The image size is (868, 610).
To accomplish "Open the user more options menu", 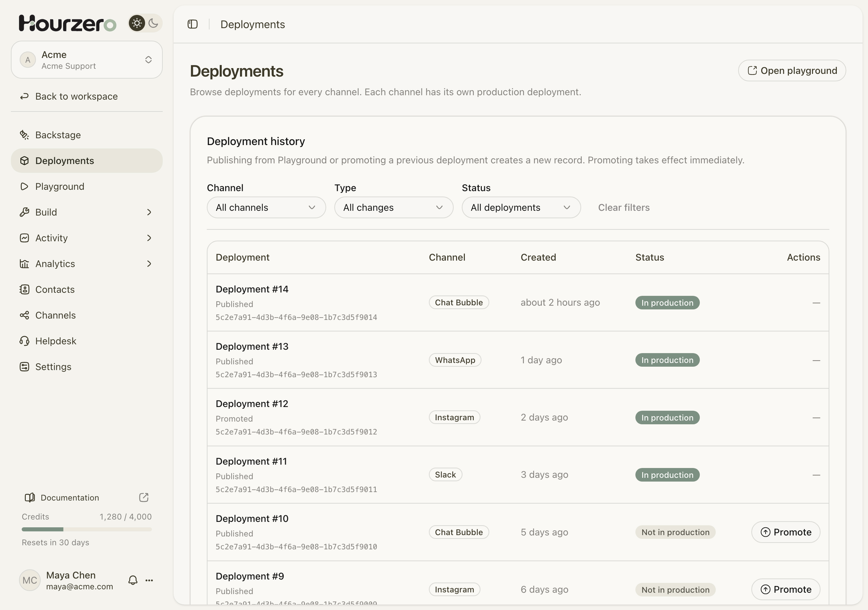I will 149,580.
